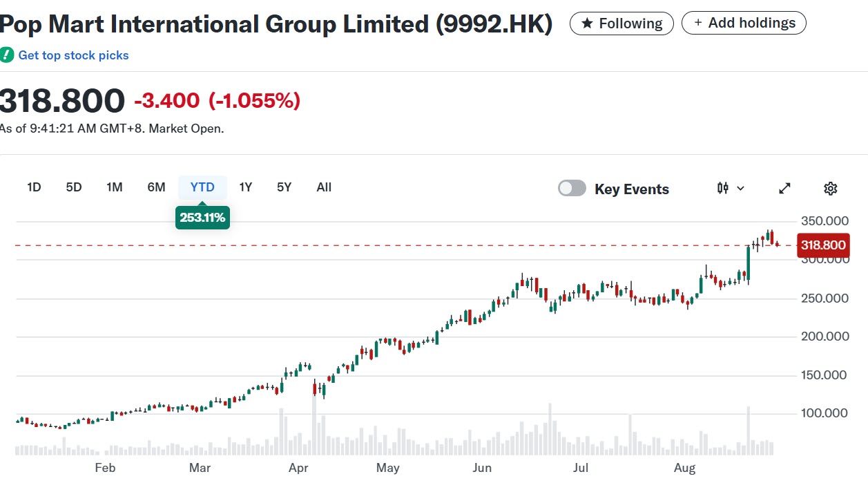The image size is (868, 492).
Task: Click the Apr date axis label
Action: [298, 468]
